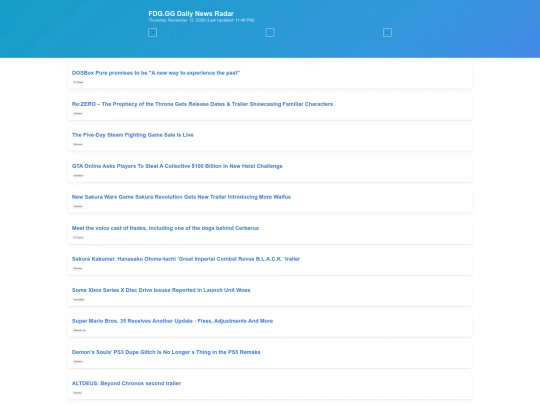Open the ALTDEUS: Beyond Chronos second trailer headline
This screenshot has width=540, height=405.
click(126, 383)
